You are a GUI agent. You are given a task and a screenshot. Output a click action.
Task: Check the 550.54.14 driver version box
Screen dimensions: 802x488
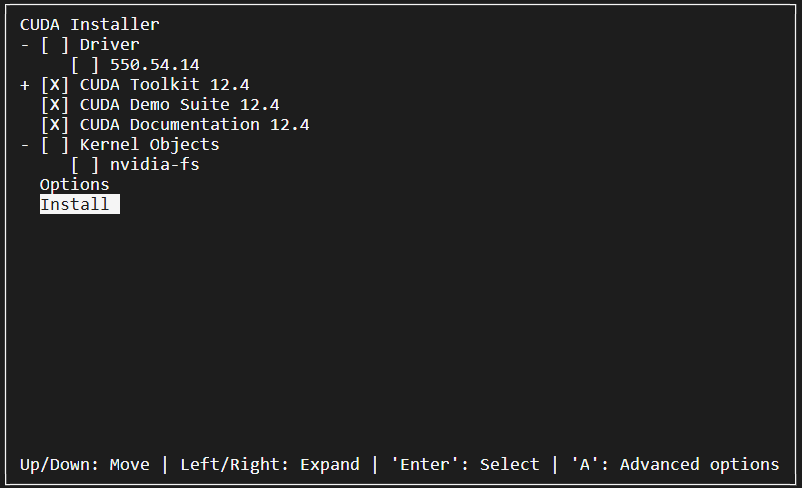coord(85,65)
